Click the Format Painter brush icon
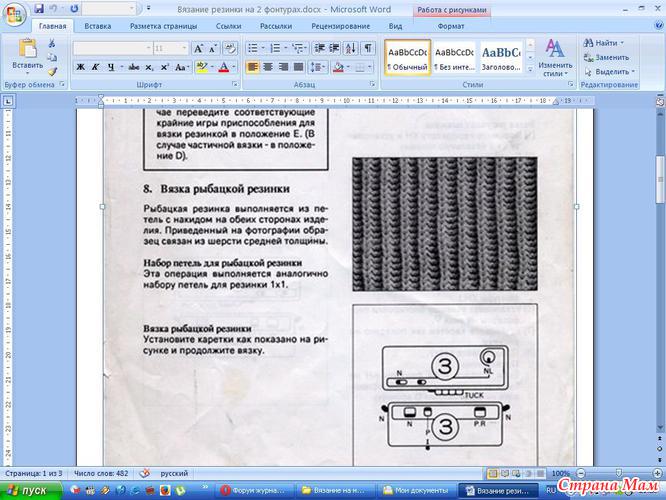Viewport: 666px width, 500px height. (x=52, y=72)
